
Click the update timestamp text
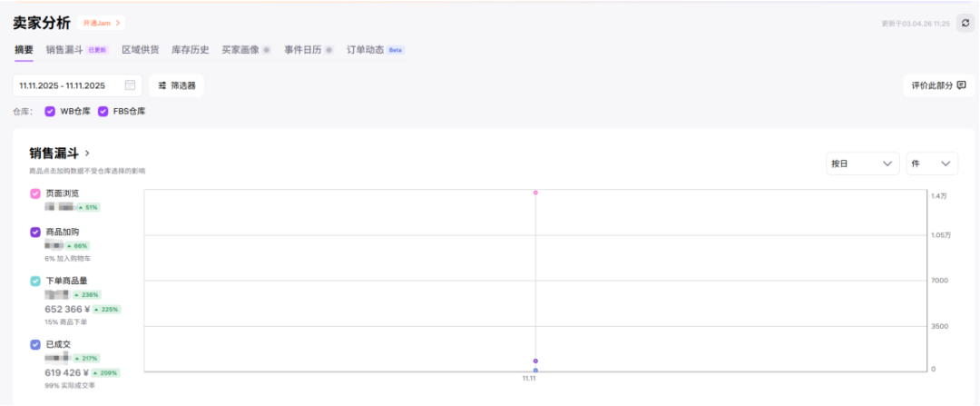pyautogui.click(x=916, y=24)
